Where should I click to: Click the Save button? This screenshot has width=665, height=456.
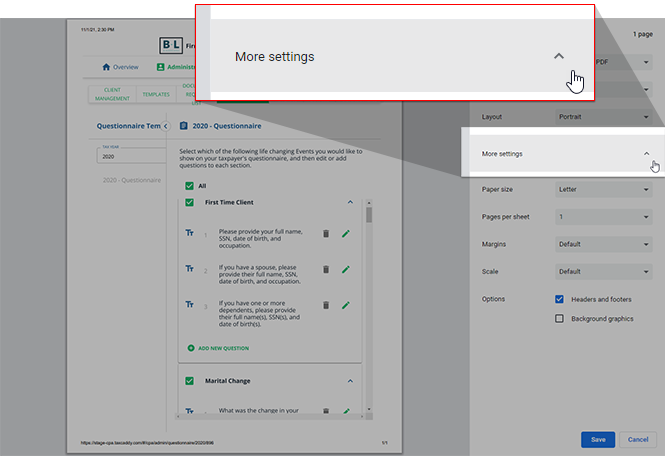click(x=598, y=439)
